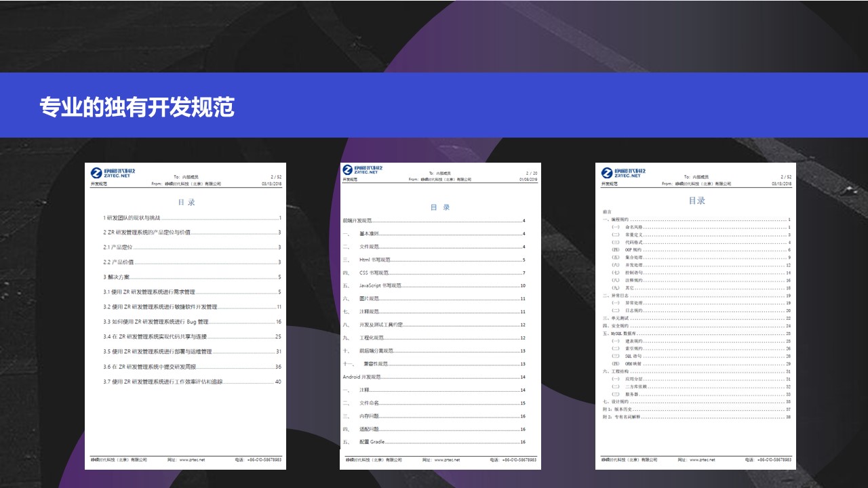Select entry 2 ZR研发管理系统的产品定位与价值
Screen dimensions: 868x488
[x=192, y=232]
